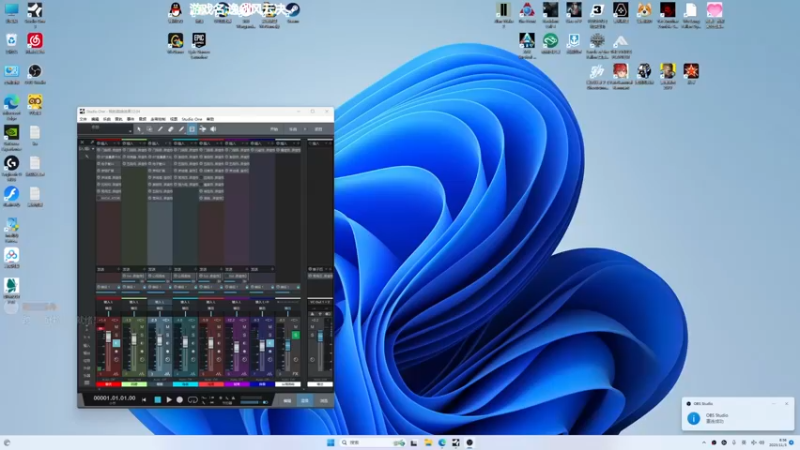Viewport: 800px width, 450px height.
Task: Open the tool quantize dropdown at the toolbar's left end
Action: click(x=130, y=132)
